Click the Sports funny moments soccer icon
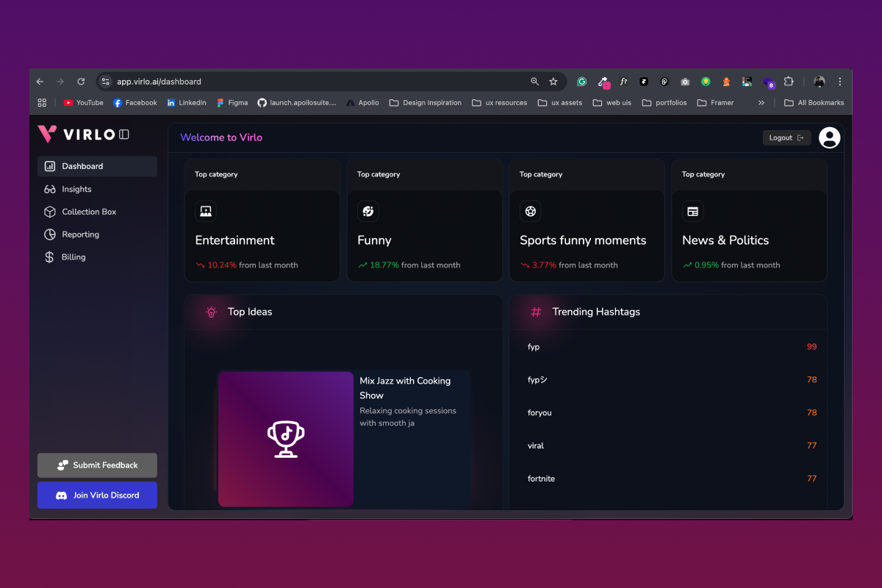Image resolution: width=882 pixels, height=588 pixels. point(530,211)
